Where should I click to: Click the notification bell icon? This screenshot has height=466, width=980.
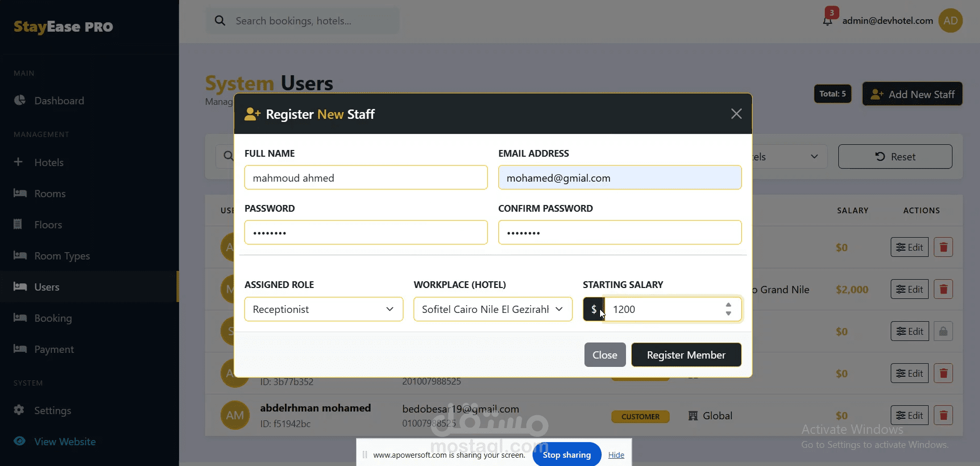(x=828, y=21)
